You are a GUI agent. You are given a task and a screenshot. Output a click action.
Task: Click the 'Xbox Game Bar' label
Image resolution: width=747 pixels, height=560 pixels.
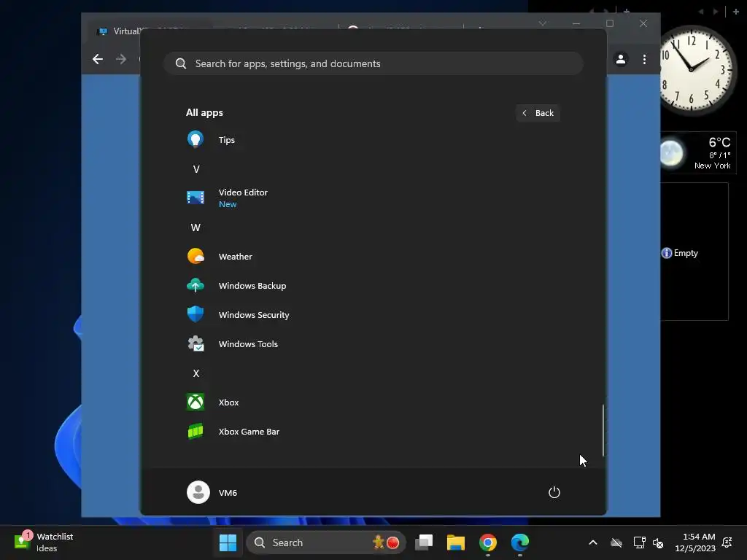249,432
